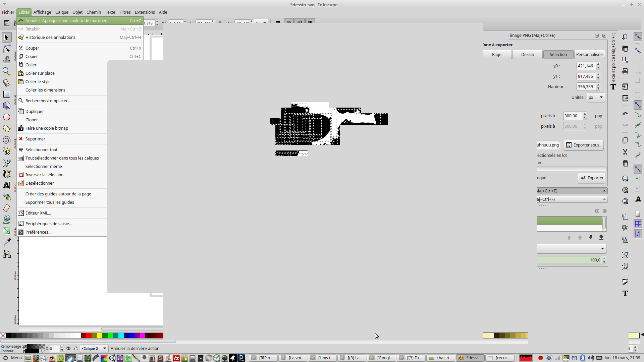The width and height of the screenshot is (644, 362).
Task: Select the Star polygon tool
Action: point(6,129)
